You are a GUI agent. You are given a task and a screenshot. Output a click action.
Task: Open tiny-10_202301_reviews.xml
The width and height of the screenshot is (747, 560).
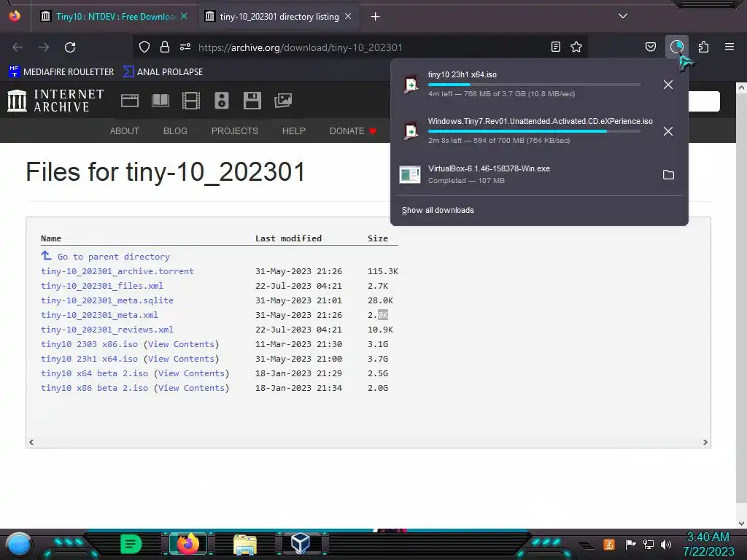(x=107, y=330)
